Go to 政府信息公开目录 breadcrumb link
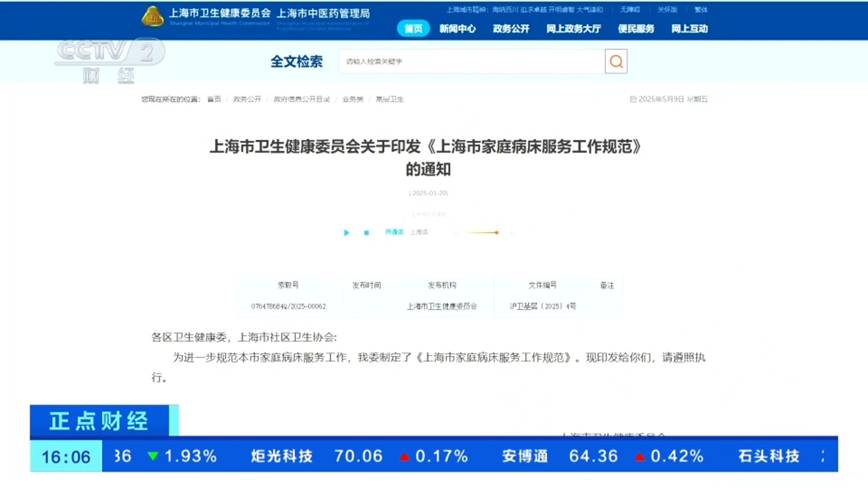This screenshot has width=868, height=488. 302,99
